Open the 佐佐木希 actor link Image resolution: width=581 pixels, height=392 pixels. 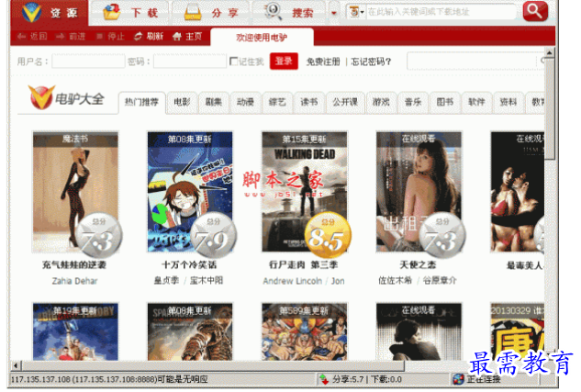(395, 281)
